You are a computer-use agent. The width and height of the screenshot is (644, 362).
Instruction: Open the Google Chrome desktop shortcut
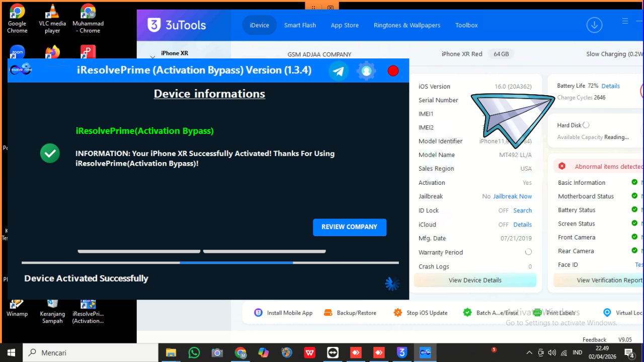[17, 19]
